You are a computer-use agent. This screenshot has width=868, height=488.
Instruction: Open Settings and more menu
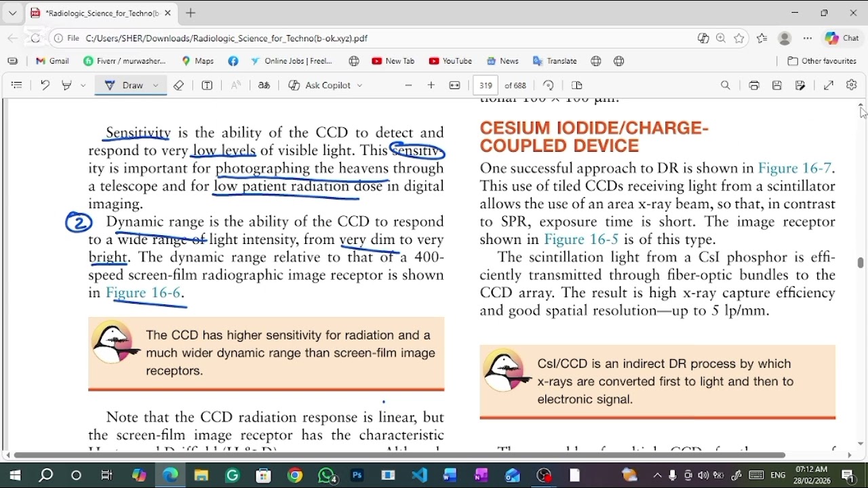click(x=808, y=39)
